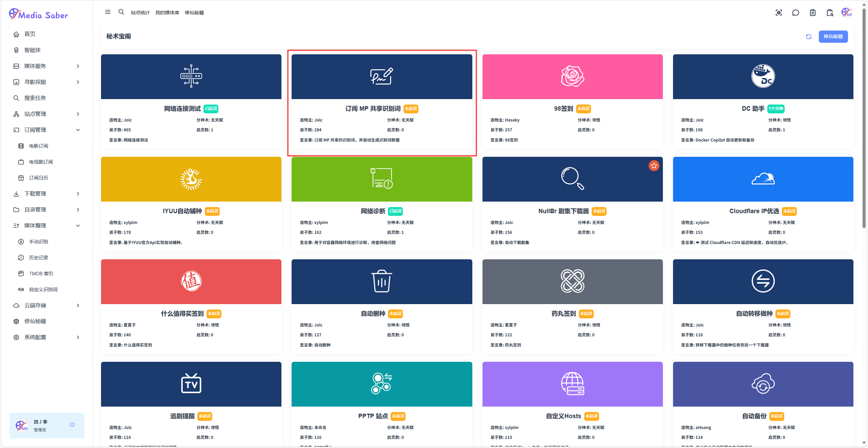Click the hamburger menu collapse icon

pyautogui.click(x=108, y=12)
